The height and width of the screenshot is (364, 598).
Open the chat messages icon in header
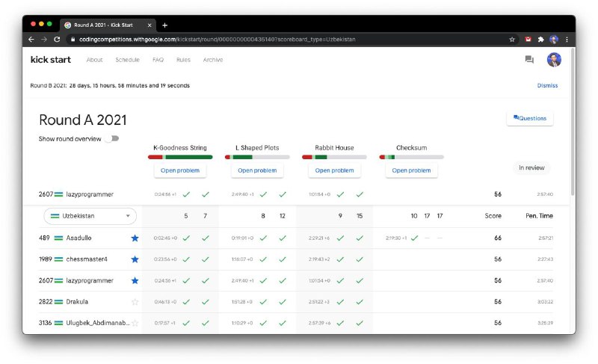click(529, 60)
